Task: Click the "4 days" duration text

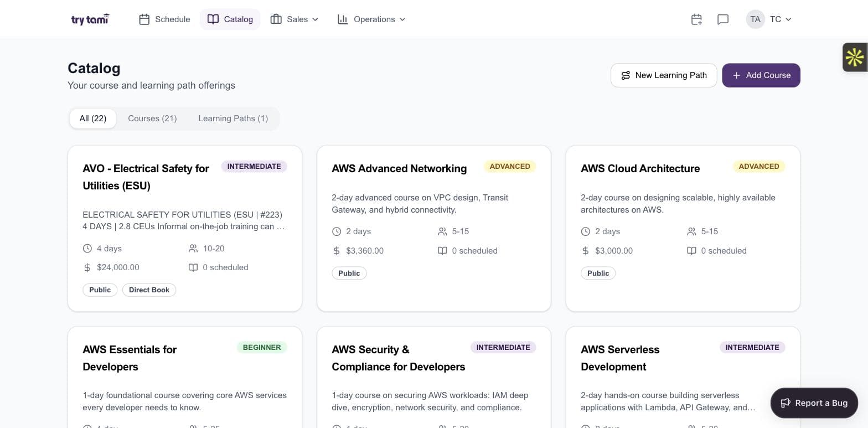Action: tap(109, 249)
